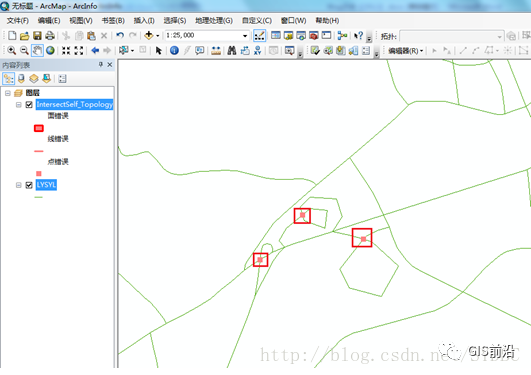Select the Measure ruler tool
The image size is (531, 375).
point(216,50)
